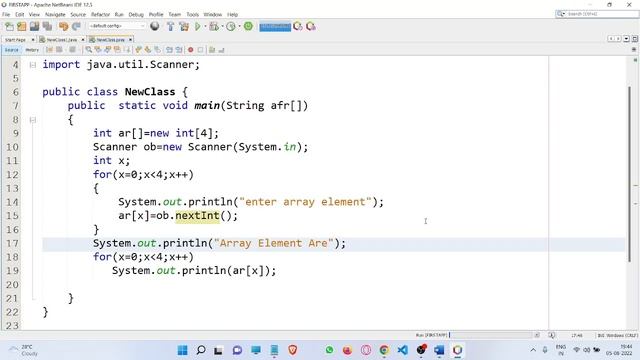The image size is (640, 360).
Task: Expand the Debug Project dropdown arrow
Action: 222,27
